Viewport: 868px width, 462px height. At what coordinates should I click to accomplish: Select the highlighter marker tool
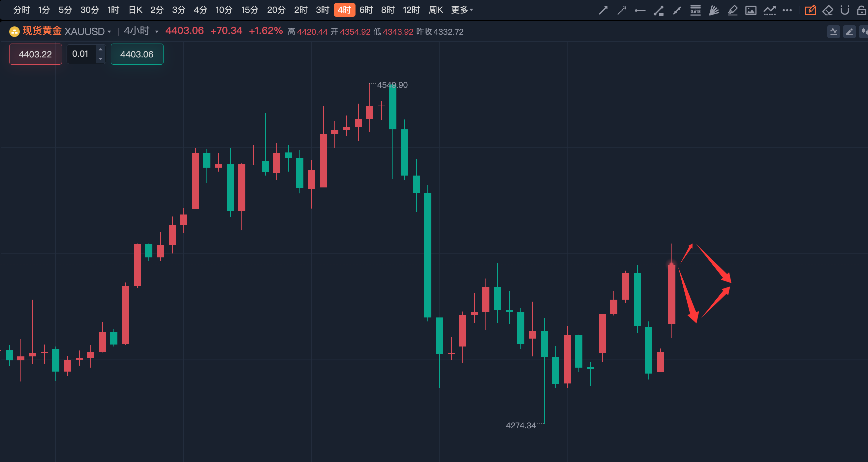coord(732,11)
